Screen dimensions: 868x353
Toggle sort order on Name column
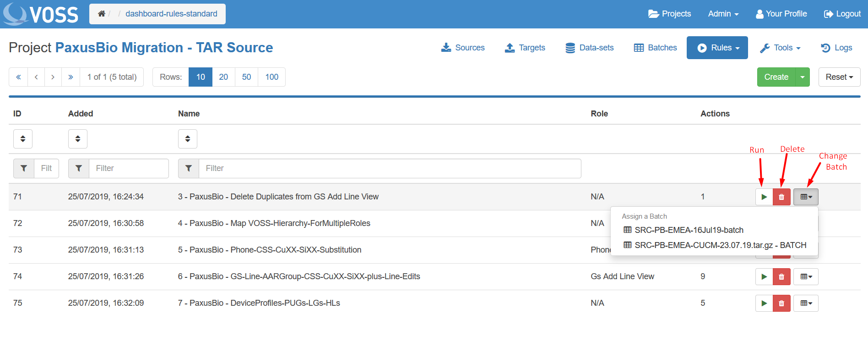click(188, 139)
